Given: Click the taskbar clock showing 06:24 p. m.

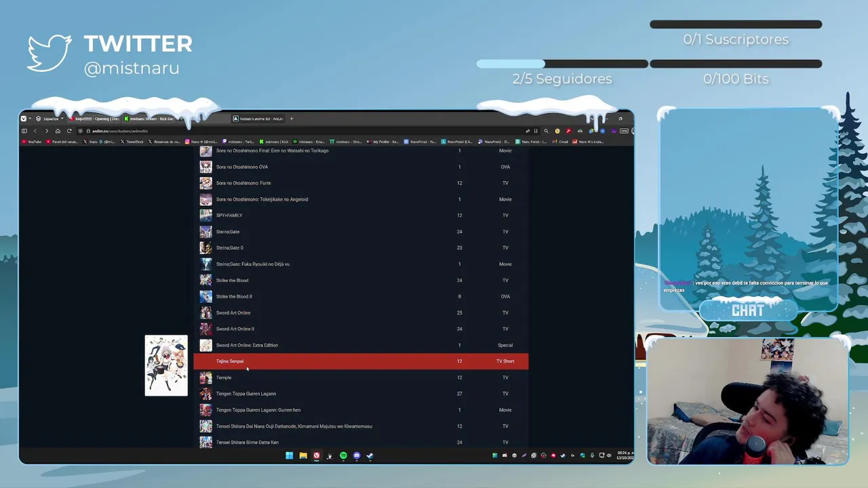Looking at the screenshot, I should pyautogui.click(x=625, y=455).
